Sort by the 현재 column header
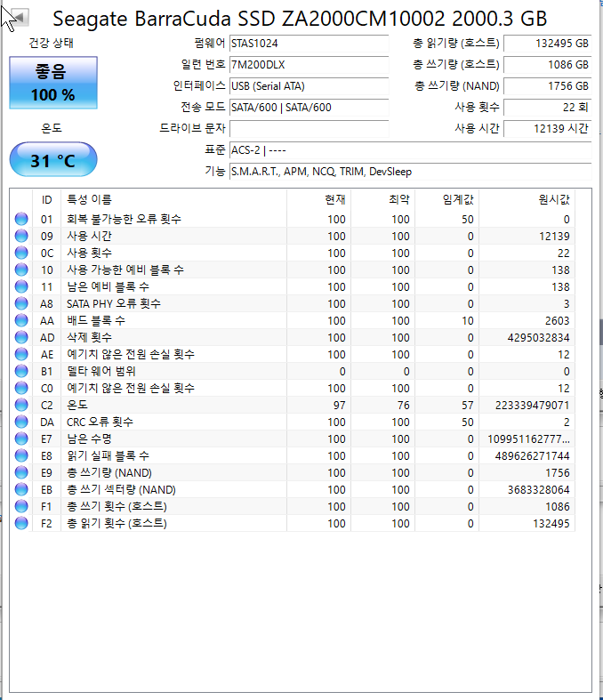Image resolution: width=603 pixels, height=700 pixels. [x=318, y=199]
